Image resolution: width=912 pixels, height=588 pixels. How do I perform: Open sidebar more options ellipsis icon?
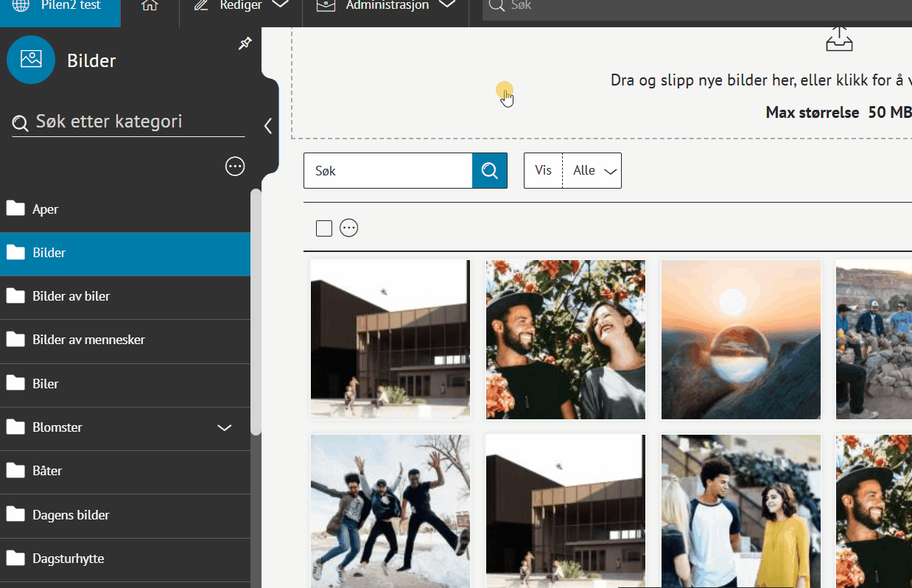point(235,167)
